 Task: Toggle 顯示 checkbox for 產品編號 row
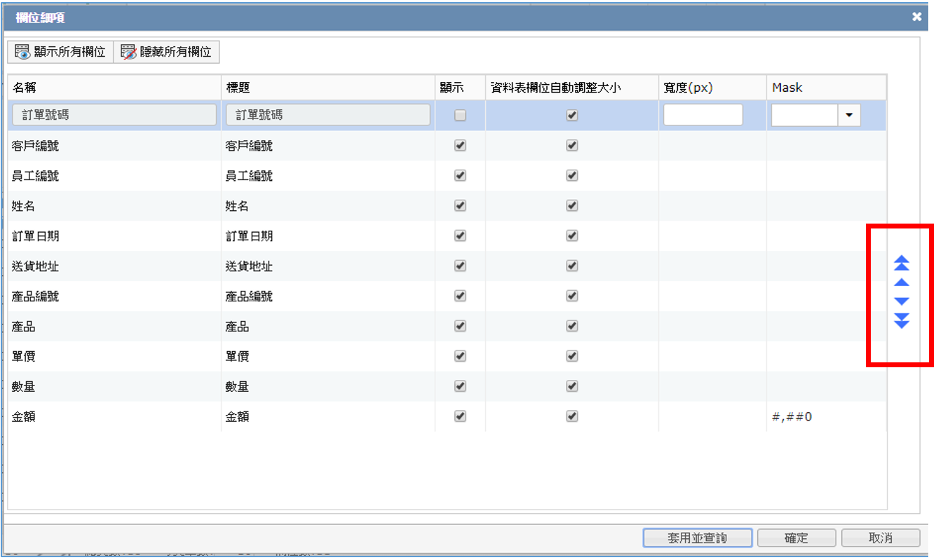click(460, 296)
